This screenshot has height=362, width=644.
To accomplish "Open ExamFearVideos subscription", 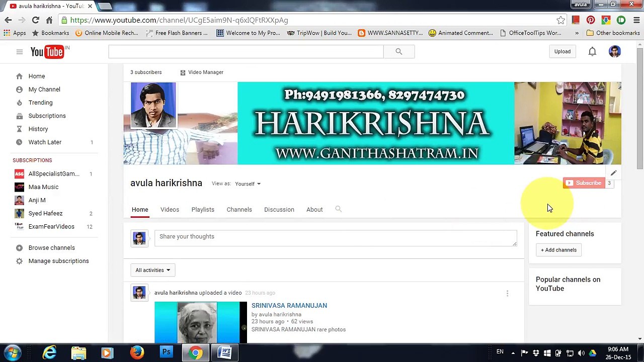I will 51,227.
